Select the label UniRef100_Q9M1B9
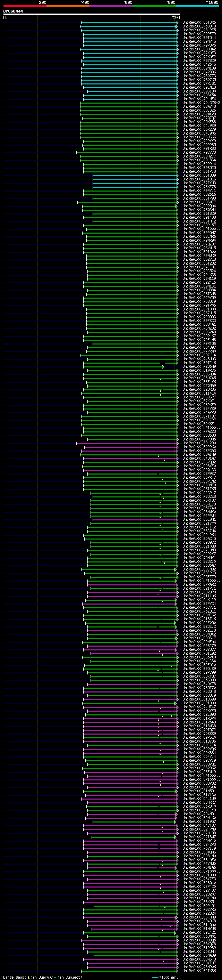The height and width of the screenshot is (980, 222). (199, 68)
